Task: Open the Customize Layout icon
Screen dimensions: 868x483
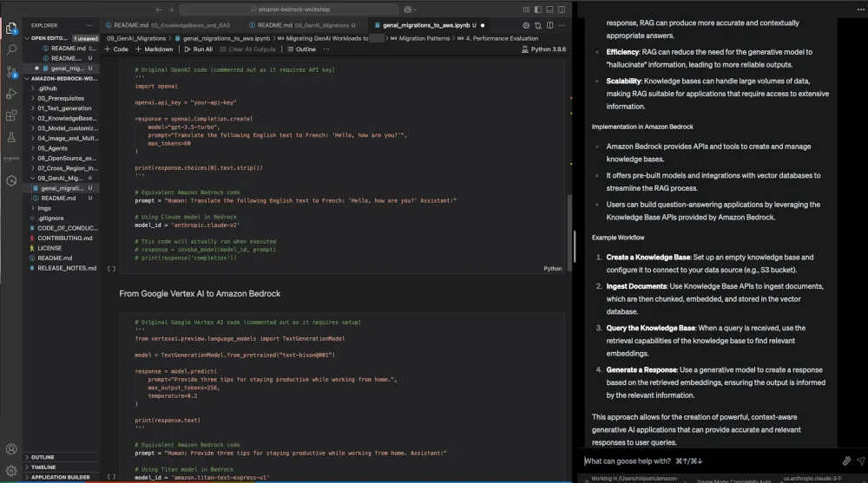Action: [x=526, y=10]
